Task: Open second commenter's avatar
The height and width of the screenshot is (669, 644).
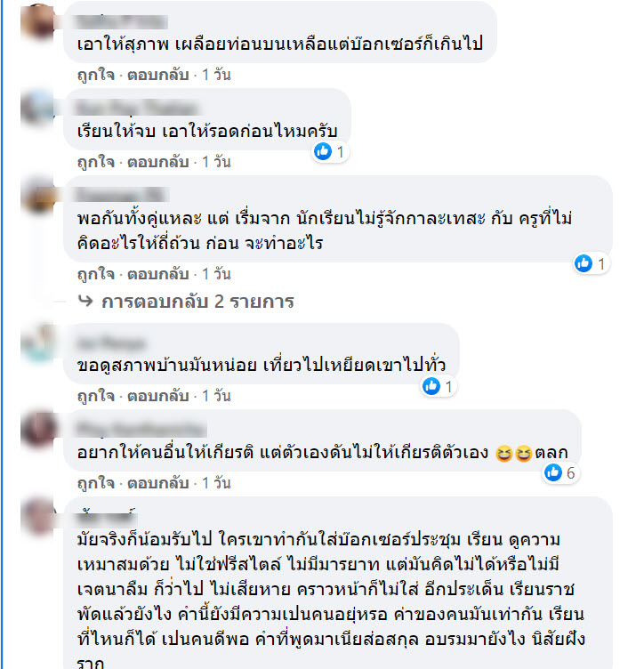Action: pyautogui.click(x=38, y=108)
